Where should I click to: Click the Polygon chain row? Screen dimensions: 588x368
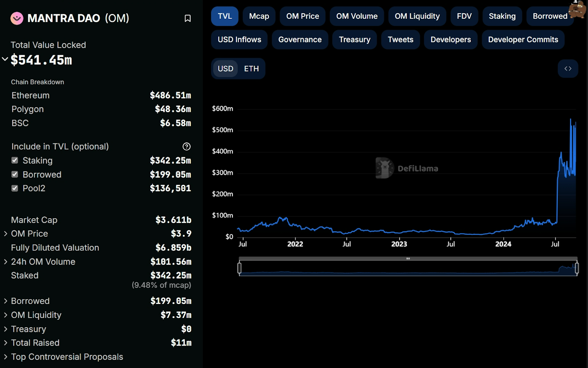point(101,109)
